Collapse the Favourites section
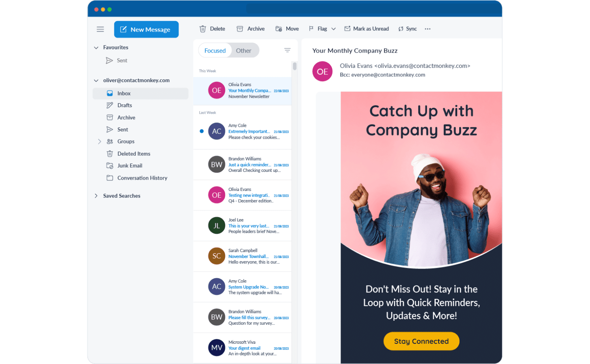 tap(96, 47)
